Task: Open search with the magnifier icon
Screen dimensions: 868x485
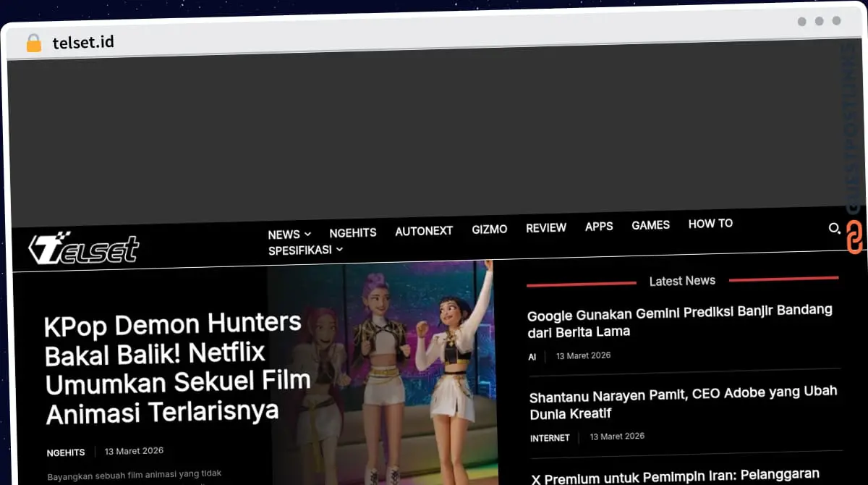Action: [x=833, y=229]
